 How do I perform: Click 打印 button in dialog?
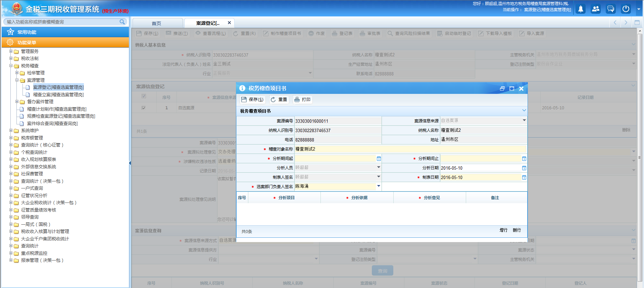[x=302, y=100]
